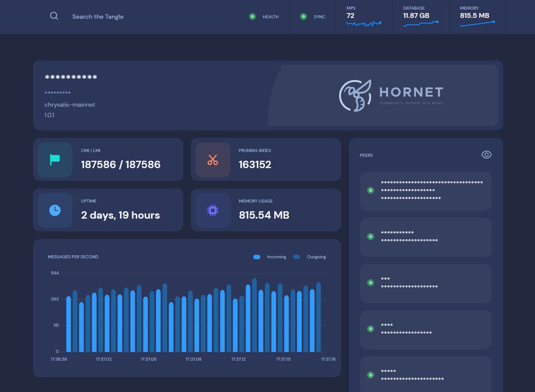Click the Incoming legend label
Screen dimensions: 535x392
276,257
